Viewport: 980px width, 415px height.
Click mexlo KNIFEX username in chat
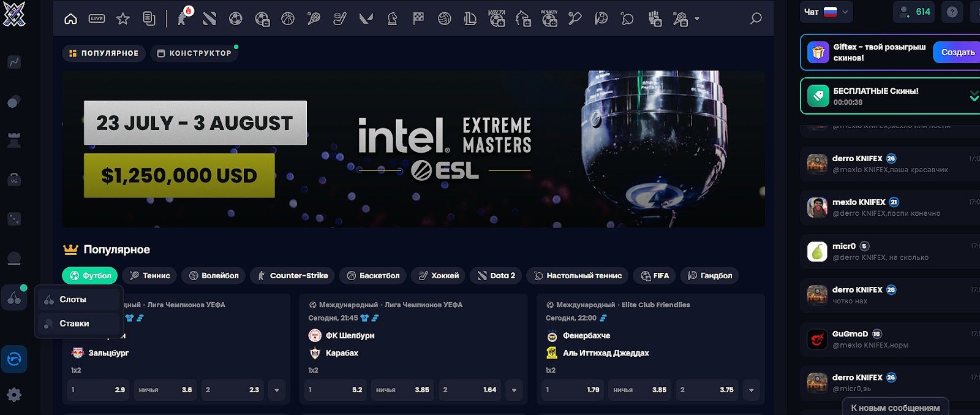tap(859, 202)
